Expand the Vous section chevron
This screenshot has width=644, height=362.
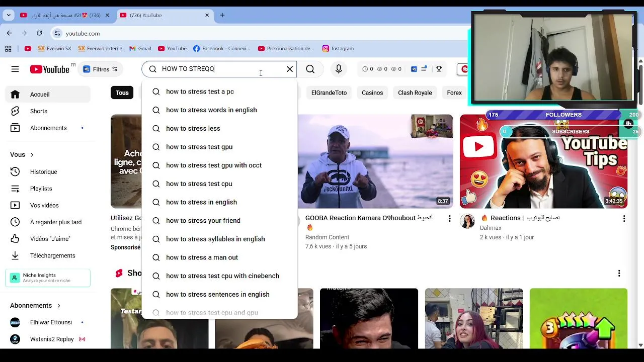32,155
